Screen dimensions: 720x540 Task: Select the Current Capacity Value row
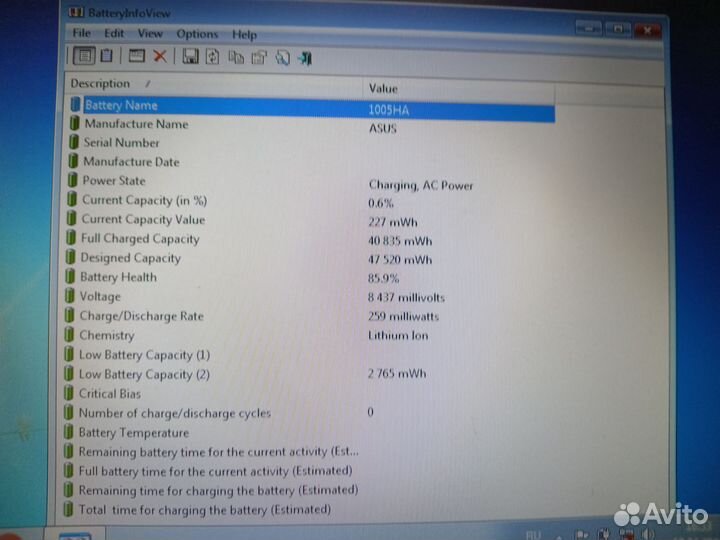coord(312,220)
